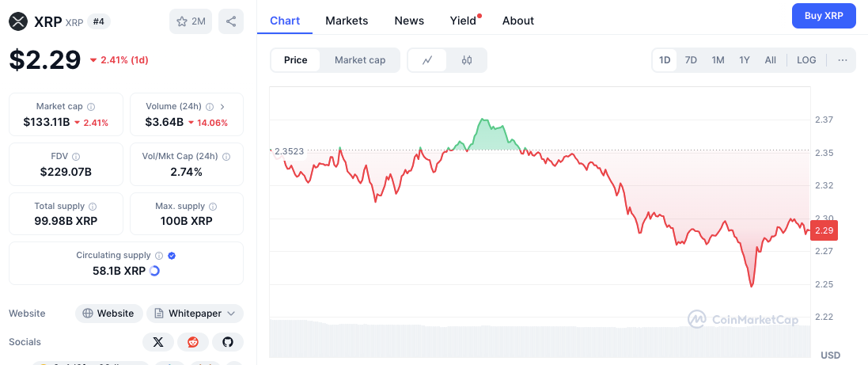The image size is (868, 365).
Task: Open the X (Twitter) social link
Action: (158, 342)
